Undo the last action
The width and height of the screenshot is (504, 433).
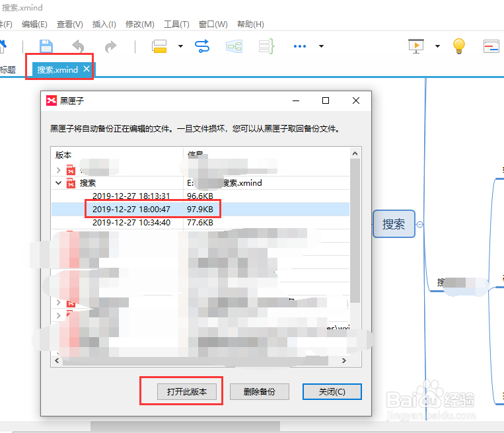coord(78,46)
